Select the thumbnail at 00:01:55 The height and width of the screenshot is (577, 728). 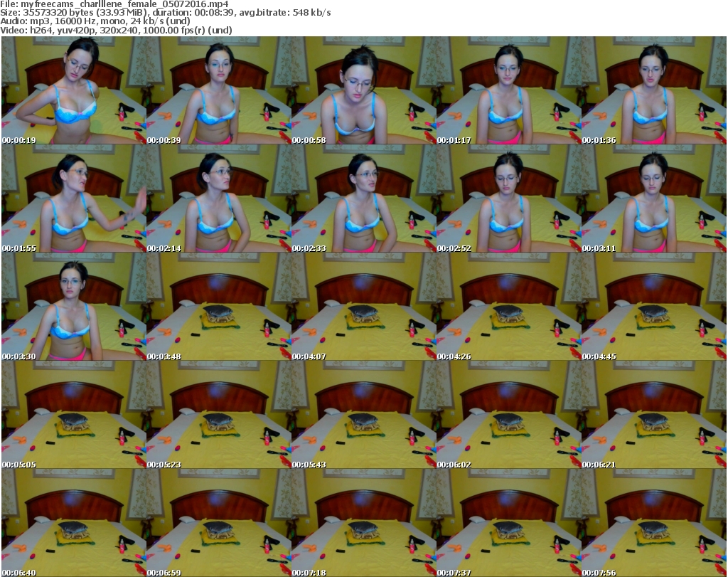click(x=74, y=198)
